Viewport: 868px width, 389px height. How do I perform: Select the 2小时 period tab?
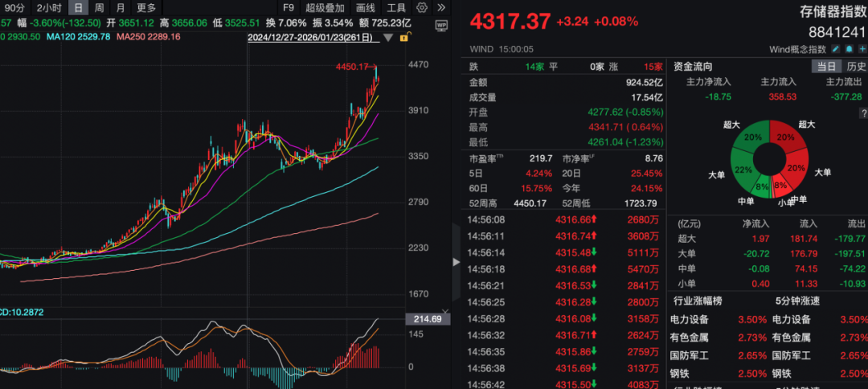pyautogui.click(x=49, y=7)
